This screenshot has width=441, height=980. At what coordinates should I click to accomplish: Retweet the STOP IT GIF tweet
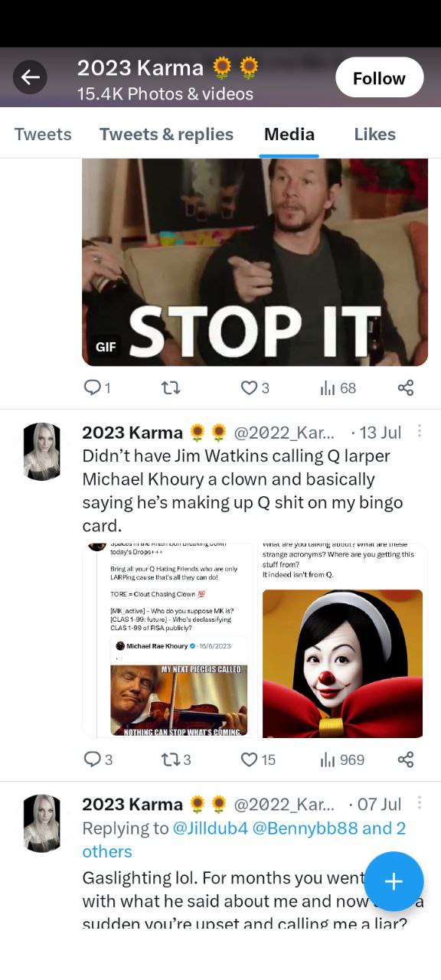point(171,388)
